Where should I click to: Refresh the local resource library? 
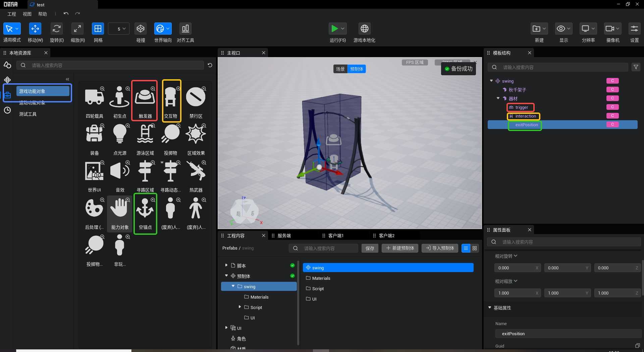[210, 65]
